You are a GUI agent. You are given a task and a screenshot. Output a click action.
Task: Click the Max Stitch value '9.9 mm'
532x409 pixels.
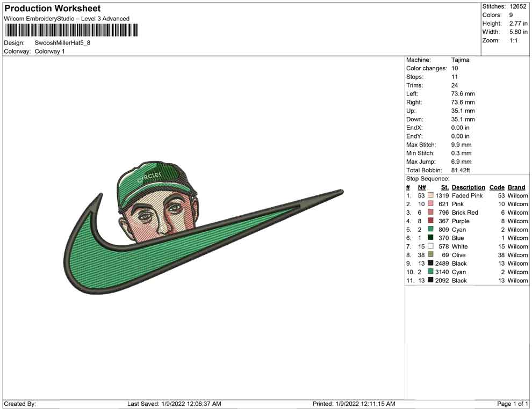[x=462, y=145]
